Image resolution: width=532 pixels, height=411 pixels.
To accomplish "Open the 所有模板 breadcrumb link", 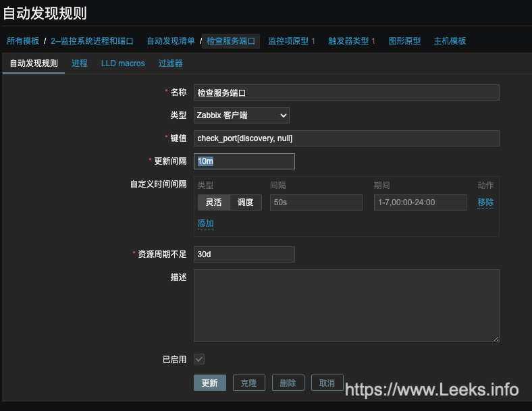I will coord(23,41).
